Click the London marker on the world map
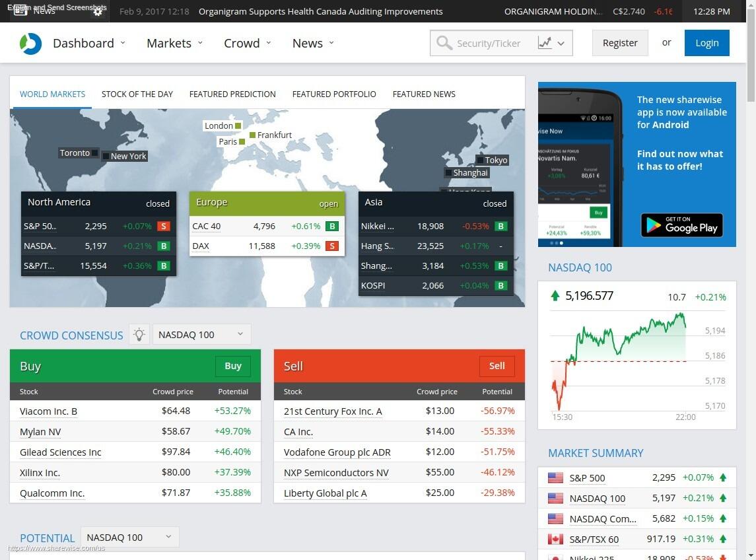 click(x=238, y=126)
